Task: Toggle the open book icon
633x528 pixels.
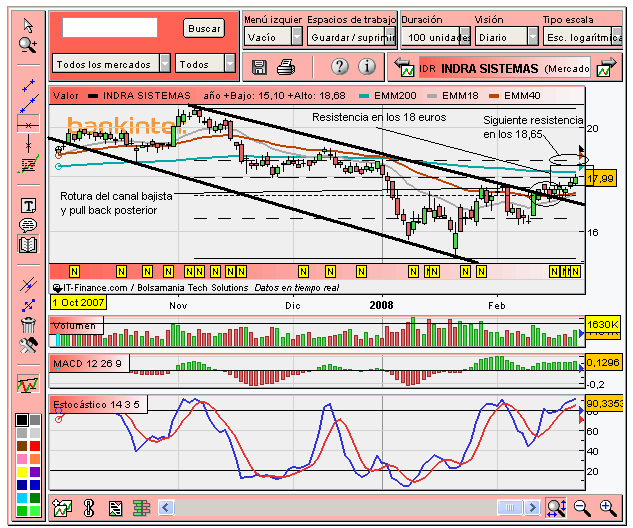Action: (x=28, y=244)
